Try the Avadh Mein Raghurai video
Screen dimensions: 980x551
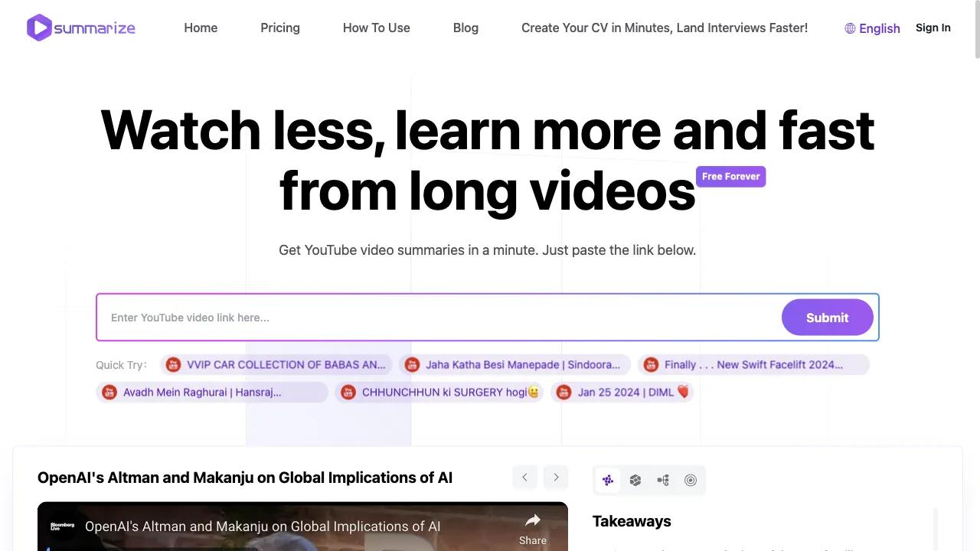coord(212,393)
